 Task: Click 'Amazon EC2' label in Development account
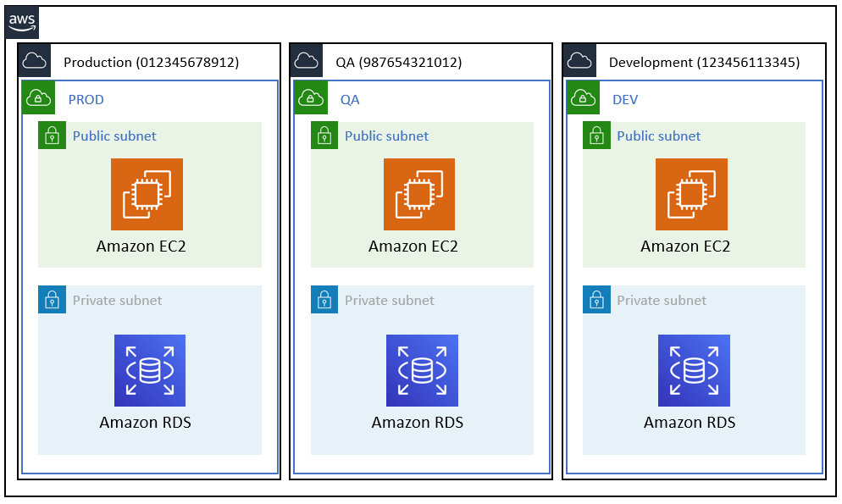(x=686, y=246)
